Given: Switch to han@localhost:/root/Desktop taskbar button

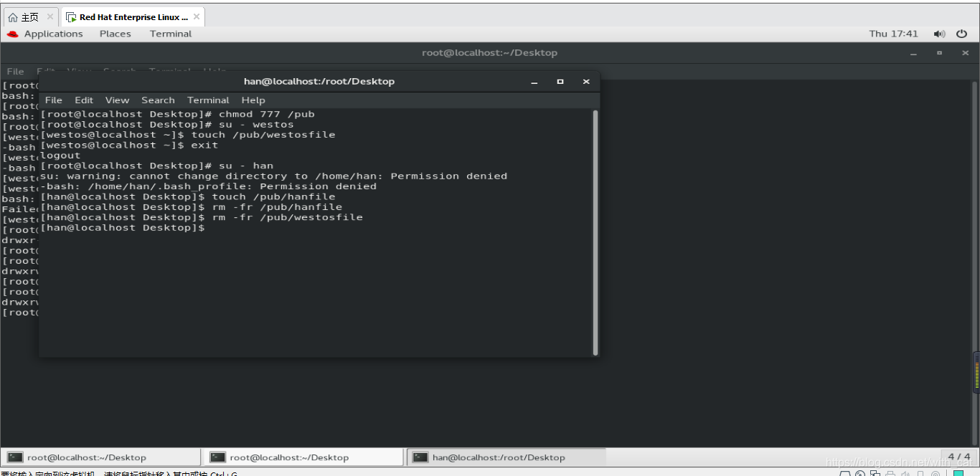Looking at the screenshot, I should point(507,457).
